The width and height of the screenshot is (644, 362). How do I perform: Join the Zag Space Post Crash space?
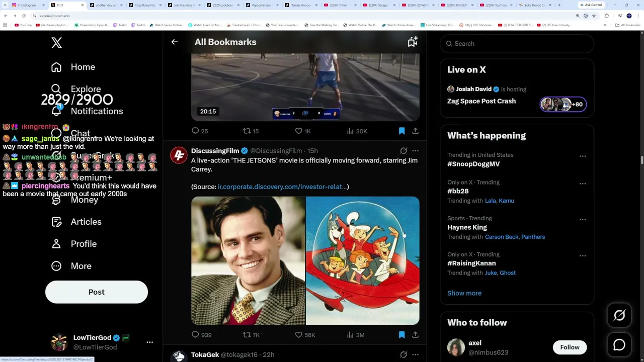[x=481, y=101]
